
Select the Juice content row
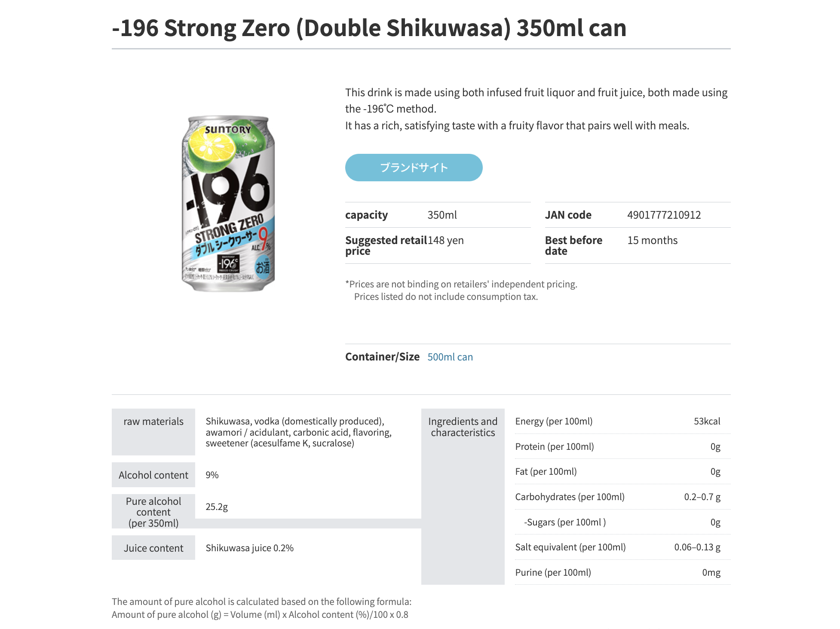153,548
